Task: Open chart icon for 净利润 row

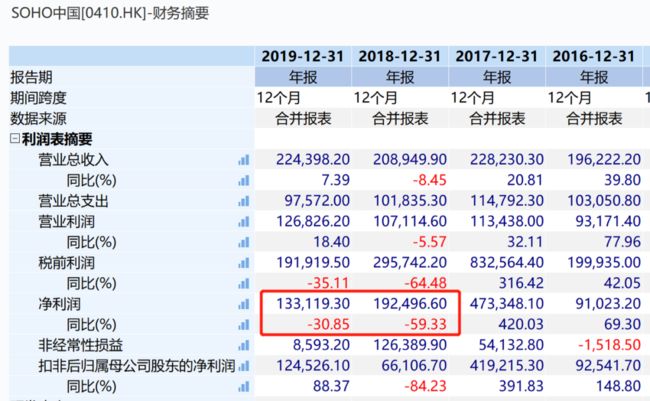Action: (244, 304)
